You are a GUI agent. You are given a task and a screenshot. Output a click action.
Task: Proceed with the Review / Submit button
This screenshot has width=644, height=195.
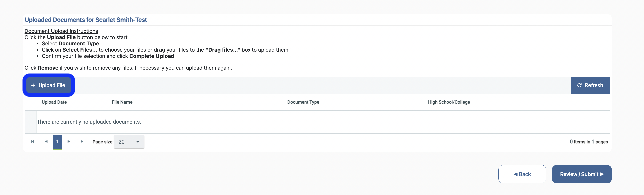(x=582, y=174)
